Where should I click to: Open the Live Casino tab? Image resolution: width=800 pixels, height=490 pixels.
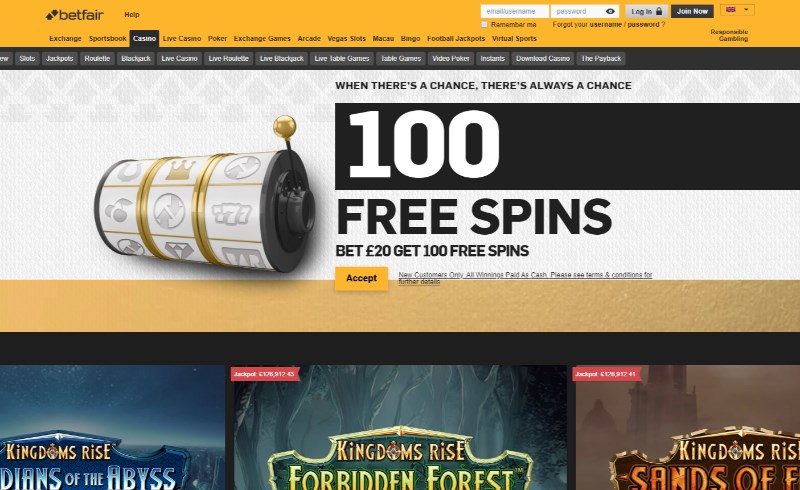[x=182, y=38]
